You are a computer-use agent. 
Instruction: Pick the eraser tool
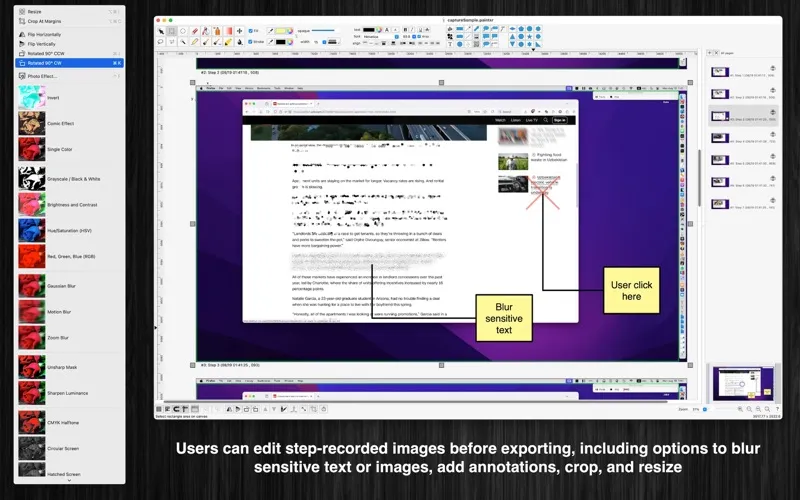pyautogui.click(x=194, y=31)
